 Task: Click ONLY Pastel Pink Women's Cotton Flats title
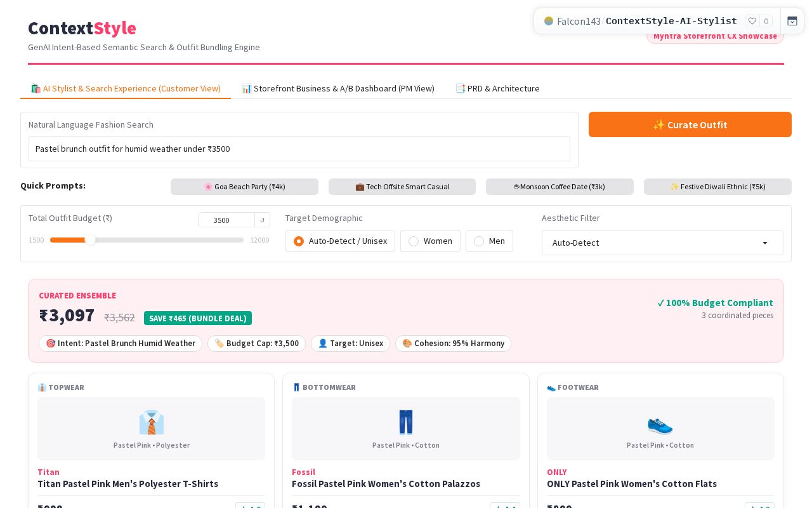coord(632,484)
